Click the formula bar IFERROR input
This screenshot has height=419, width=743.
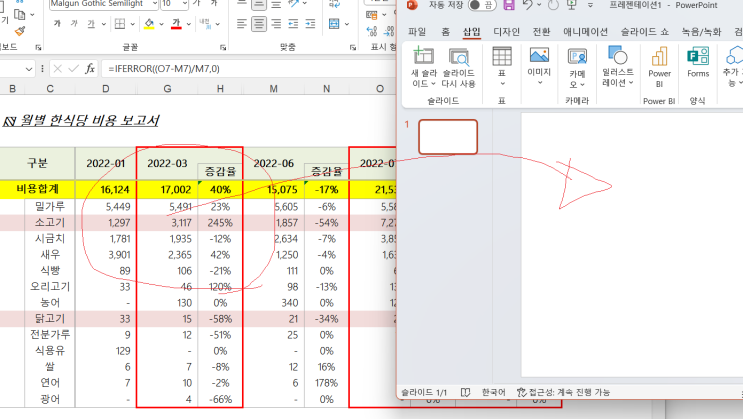tap(249, 69)
